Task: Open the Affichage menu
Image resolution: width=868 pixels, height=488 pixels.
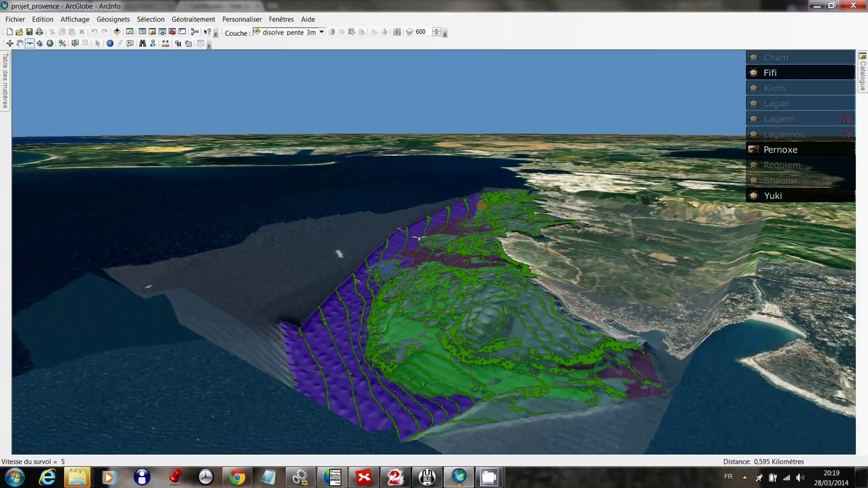Action: tap(75, 19)
